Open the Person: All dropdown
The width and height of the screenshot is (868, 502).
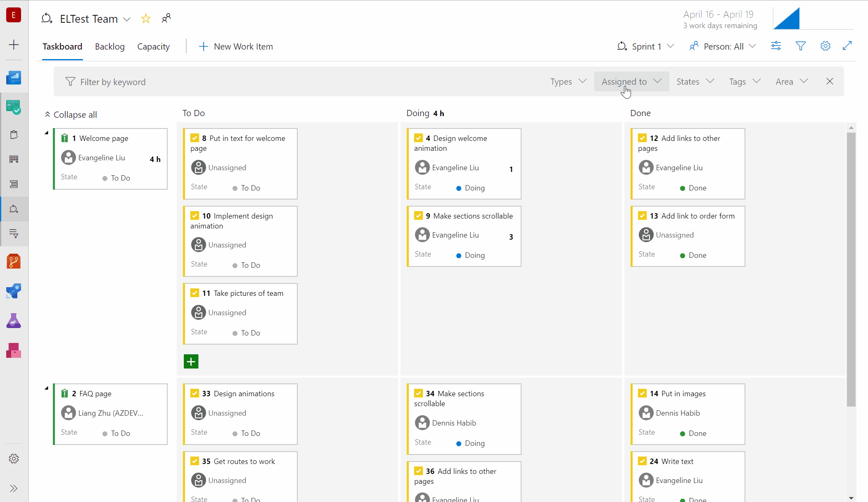click(x=722, y=46)
